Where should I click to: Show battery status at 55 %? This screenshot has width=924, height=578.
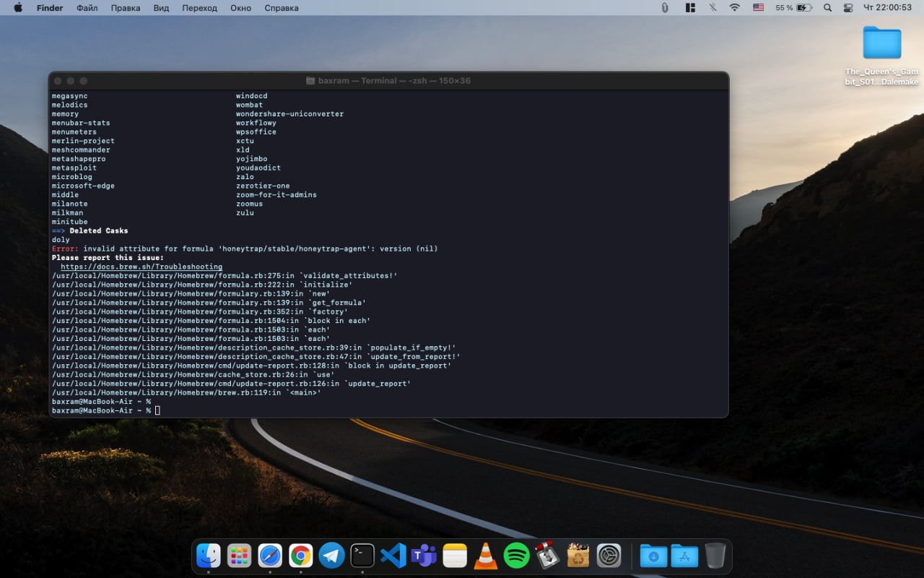coord(794,8)
